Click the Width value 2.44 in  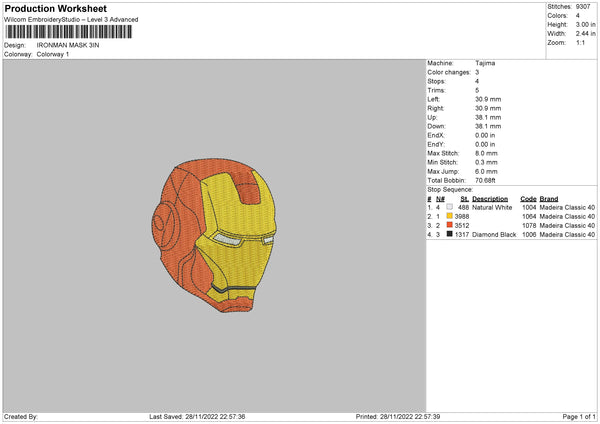585,34
